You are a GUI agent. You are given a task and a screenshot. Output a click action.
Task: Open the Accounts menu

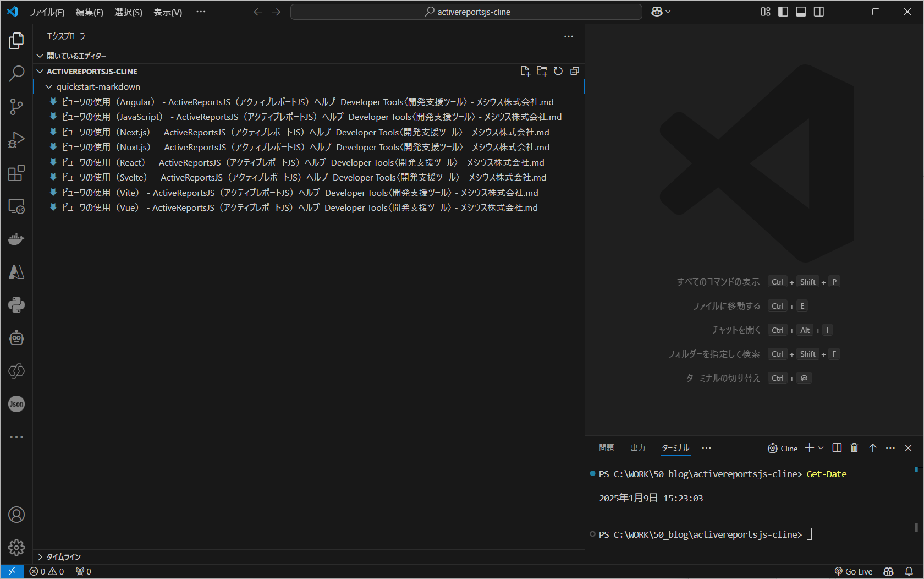coord(16,515)
